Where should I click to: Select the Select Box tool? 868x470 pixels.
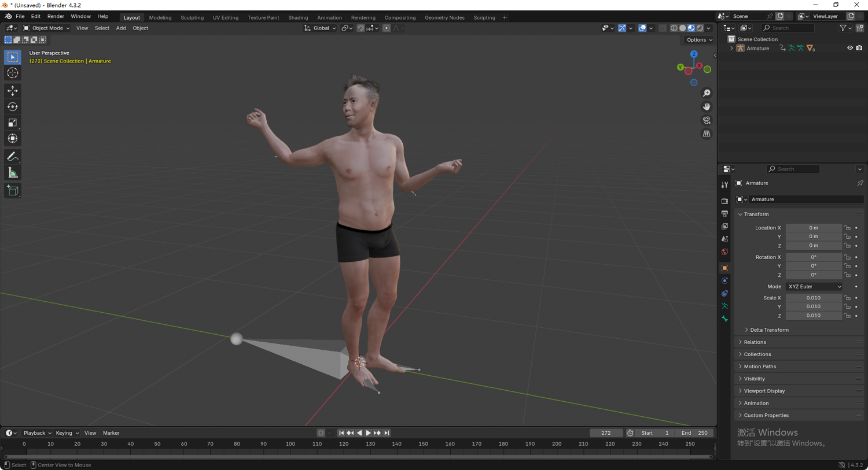[x=12, y=57]
